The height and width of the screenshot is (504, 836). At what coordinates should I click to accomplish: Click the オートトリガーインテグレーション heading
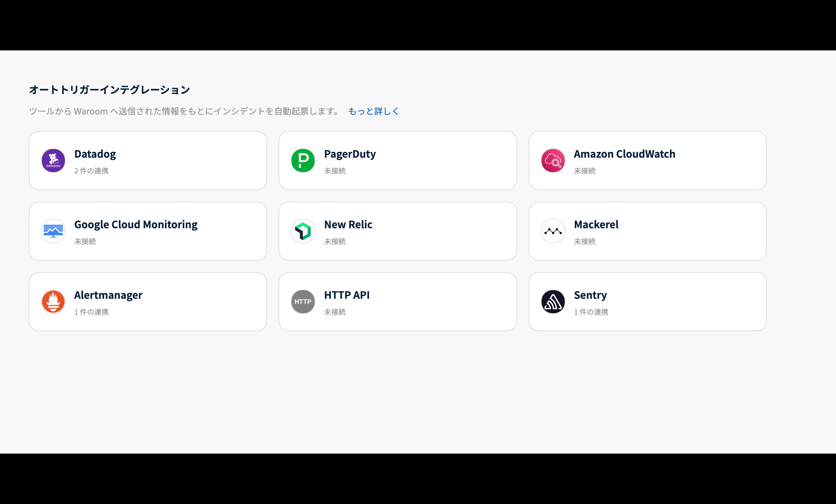click(110, 90)
